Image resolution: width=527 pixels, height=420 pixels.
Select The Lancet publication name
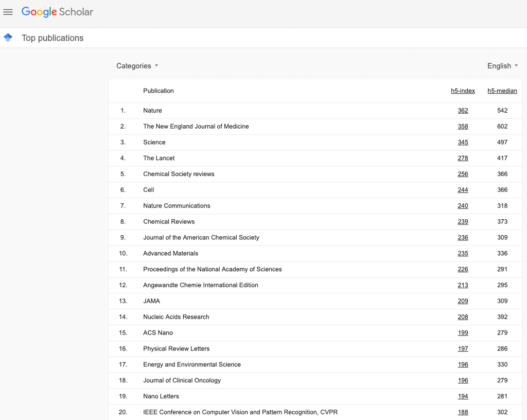(159, 158)
